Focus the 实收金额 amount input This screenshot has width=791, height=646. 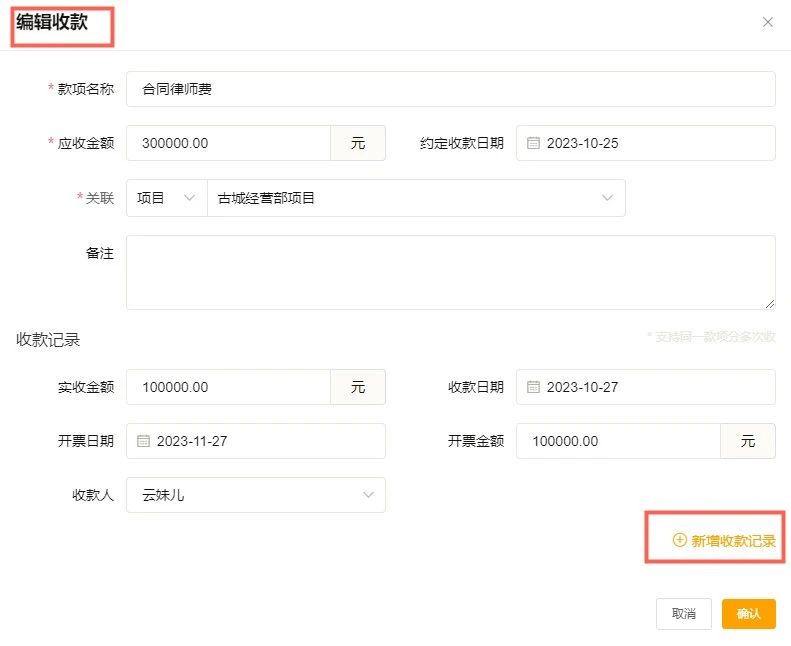click(x=228, y=387)
